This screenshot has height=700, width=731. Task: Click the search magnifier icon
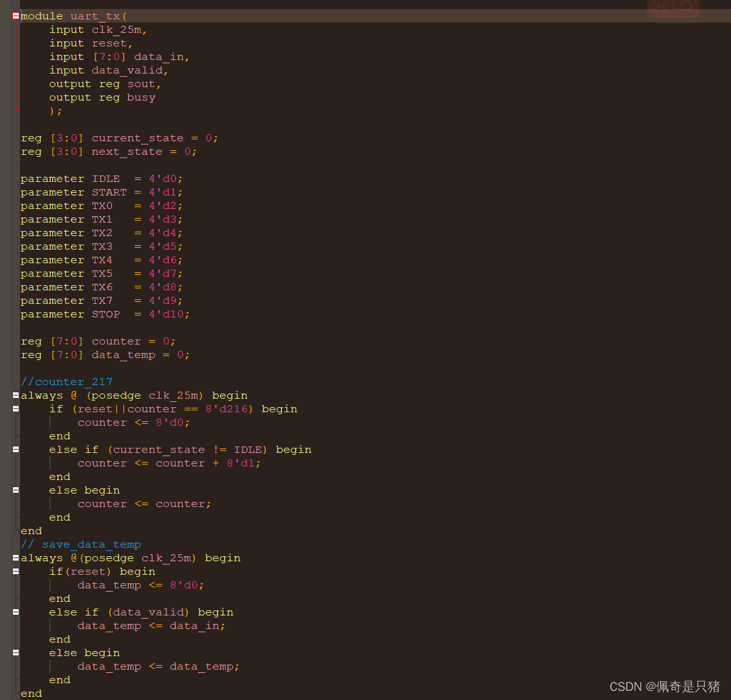click(687, 7)
